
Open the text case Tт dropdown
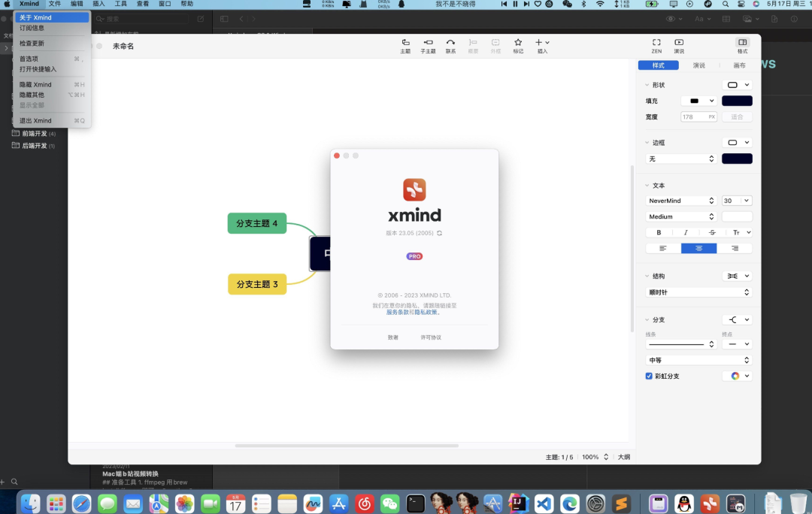741,232
